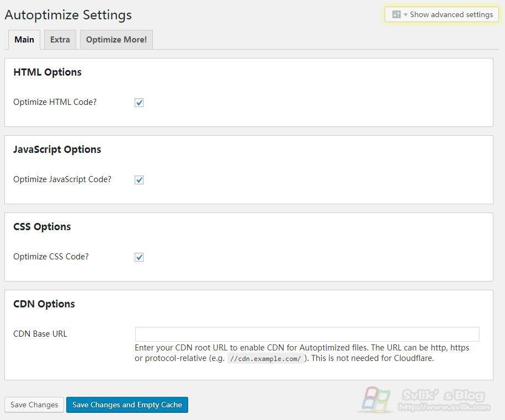The width and height of the screenshot is (505, 420).
Task: Expand the Show advanced settings dropdown arrow
Action: pos(406,15)
